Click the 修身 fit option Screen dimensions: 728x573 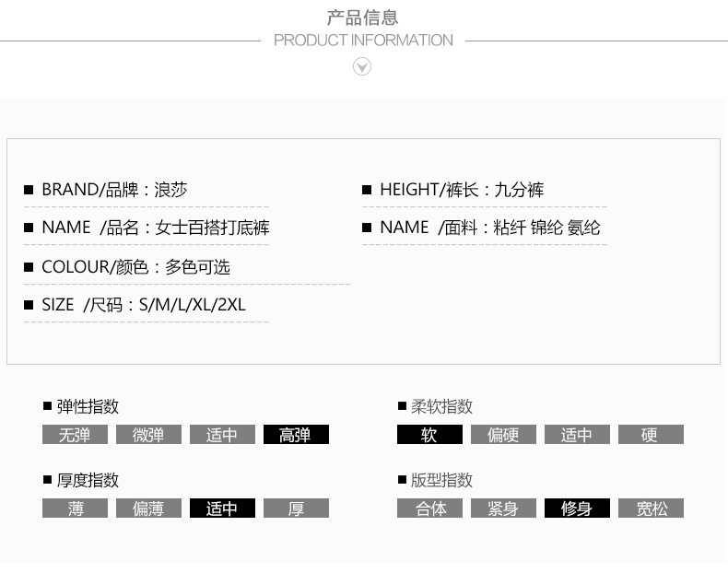(x=577, y=509)
